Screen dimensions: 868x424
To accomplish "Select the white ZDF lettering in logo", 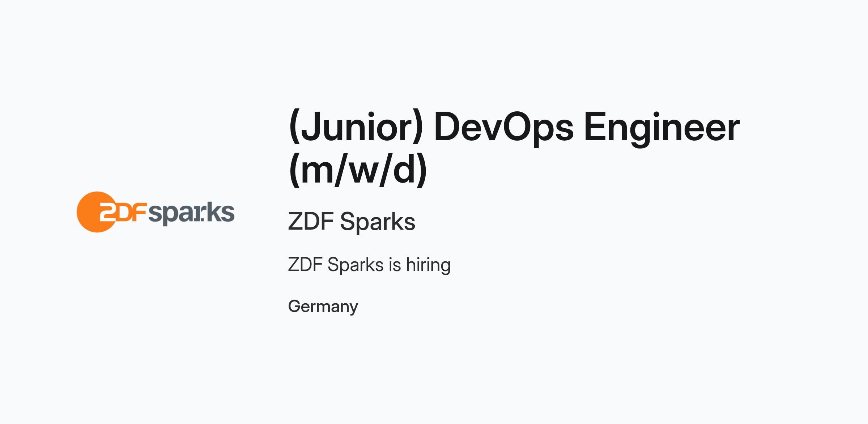I will pyautogui.click(x=123, y=212).
